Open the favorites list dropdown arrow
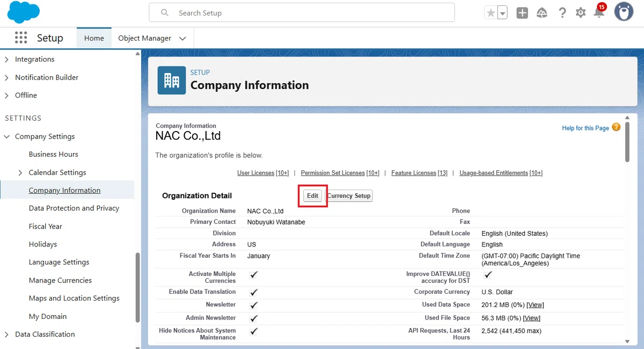The height and width of the screenshot is (349, 644). coord(502,13)
